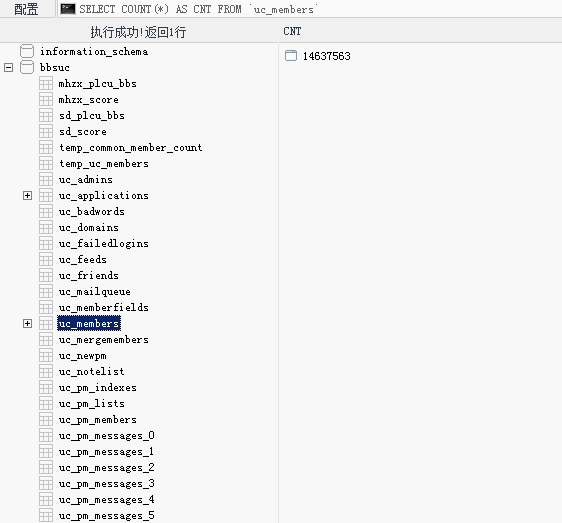Select the information_schema database
Viewport: 562px width, 523px height.
94,52
